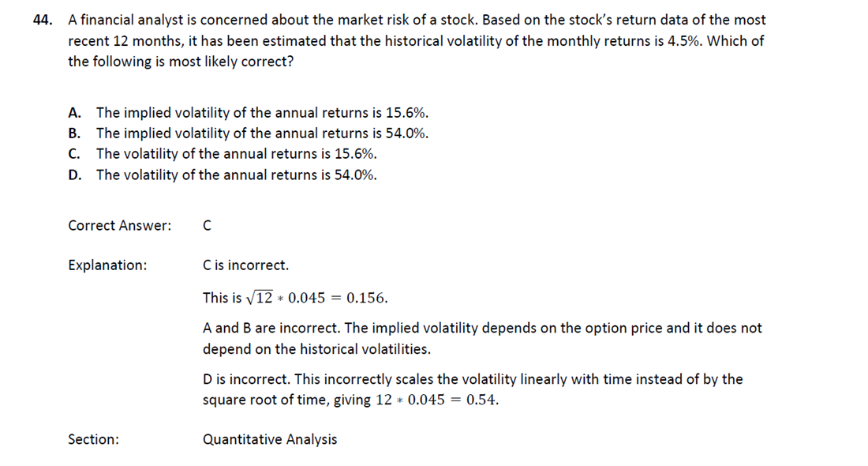Image resolution: width=868 pixels, height=466 pixels.
Task: Click the 'Quantitative Analysis' section text
Action: [270, 439]
